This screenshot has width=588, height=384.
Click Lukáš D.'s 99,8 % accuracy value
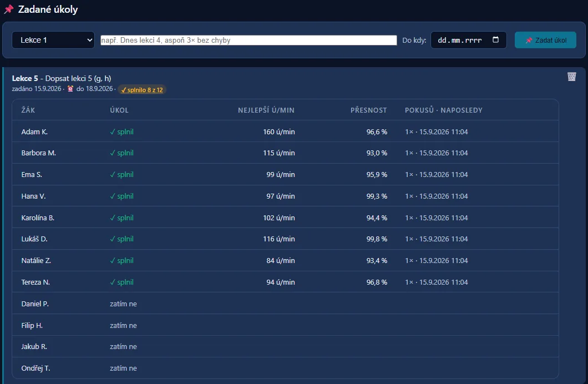coord(377,239)
